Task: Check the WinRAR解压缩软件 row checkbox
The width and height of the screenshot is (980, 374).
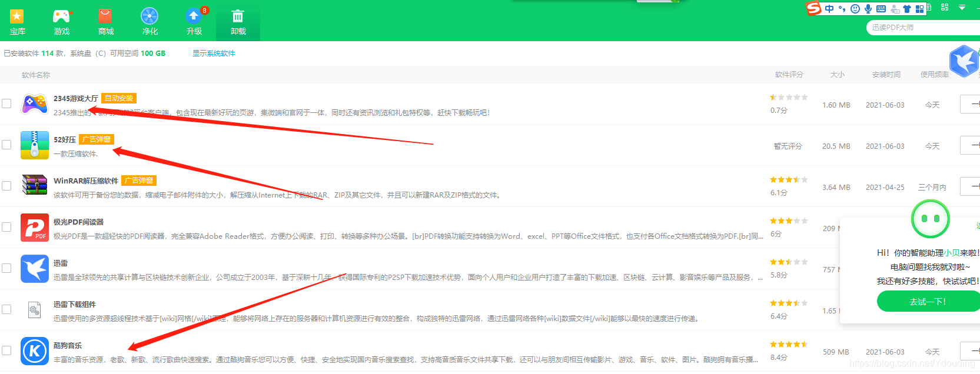Action: [6, 186]
